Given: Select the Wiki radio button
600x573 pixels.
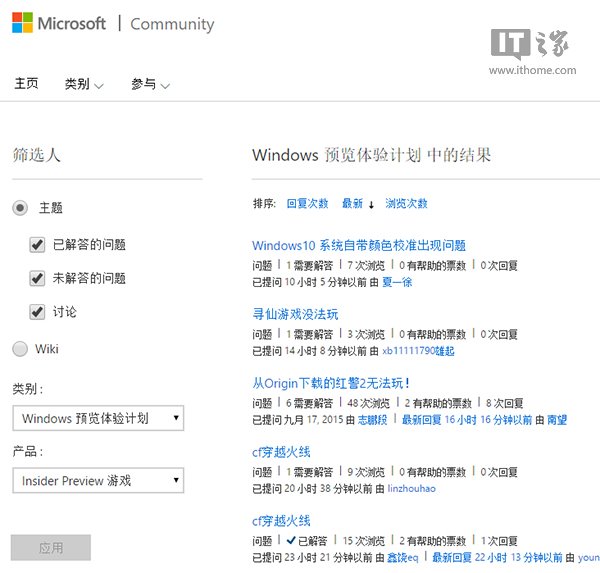Looking at the screenshot, I should (20, 349).
